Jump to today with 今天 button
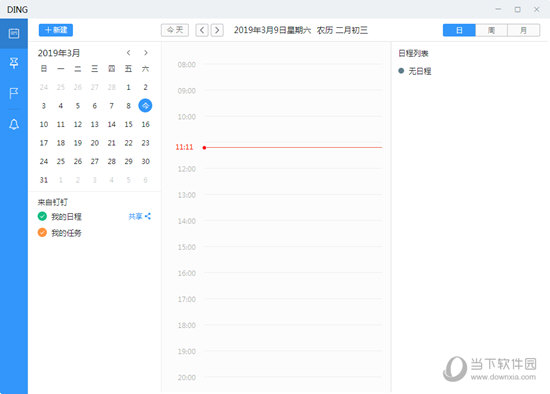The image size is (550, 394). pos(175,30)
